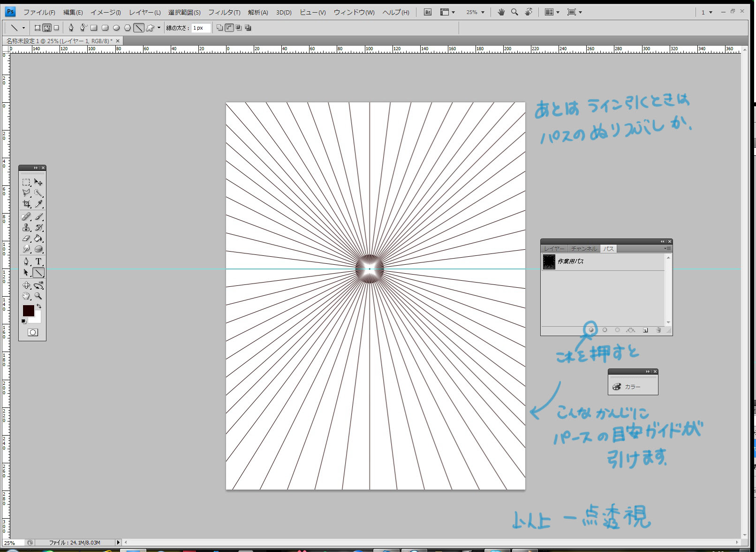Switch to the チャンネル panel tab
The height and width of the screenshot is (552, 756).
click(x=584, y=249)
